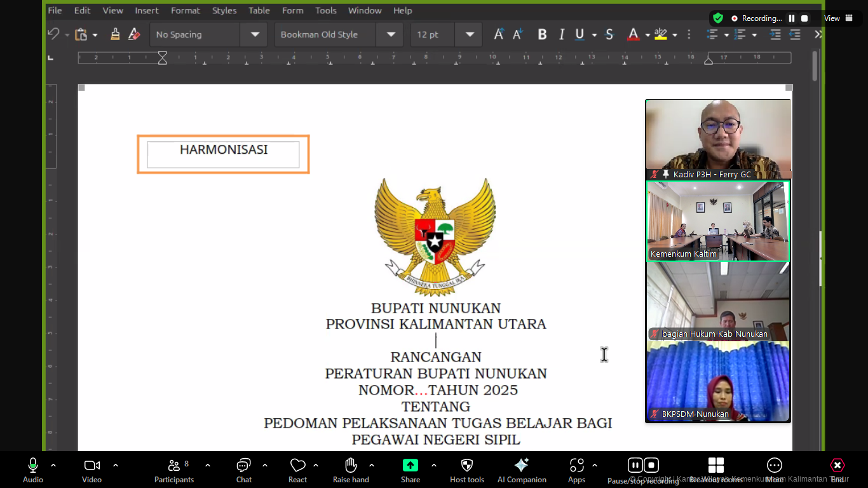Screen dimensions: 868x488
Task: Open the Table menu
Action: tap(259, 10)
